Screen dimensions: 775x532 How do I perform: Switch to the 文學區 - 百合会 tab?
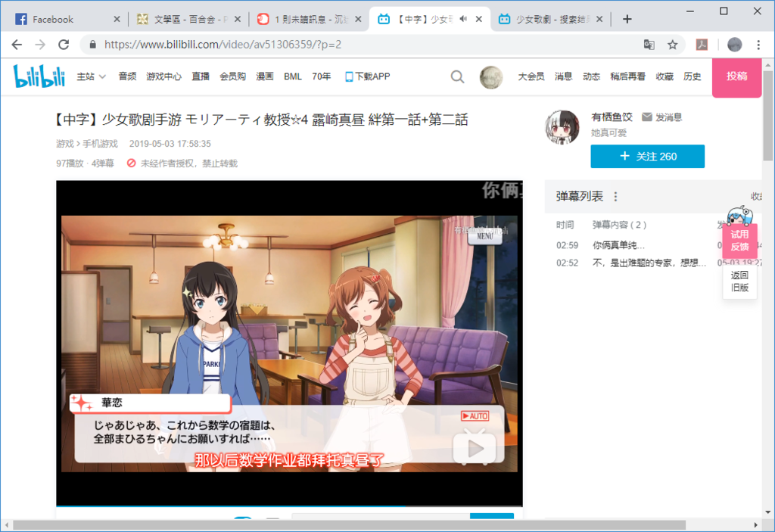(188, 19)
